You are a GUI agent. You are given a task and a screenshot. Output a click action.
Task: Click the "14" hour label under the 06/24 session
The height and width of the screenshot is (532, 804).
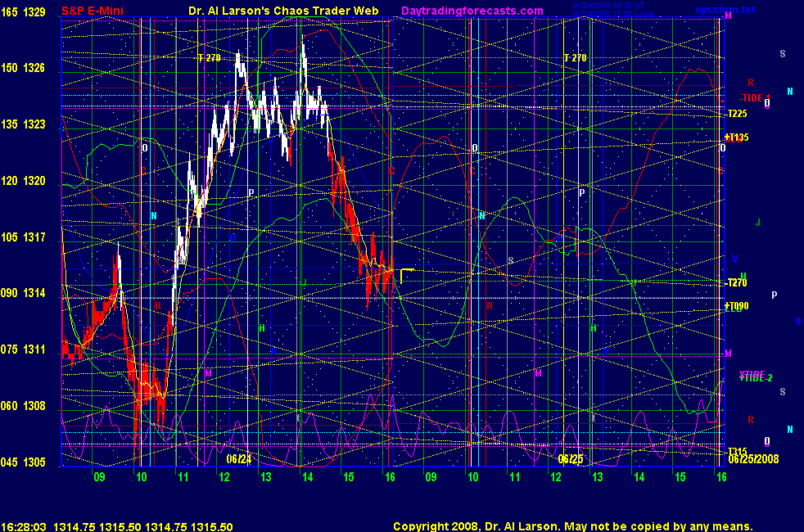coord(307,477)
